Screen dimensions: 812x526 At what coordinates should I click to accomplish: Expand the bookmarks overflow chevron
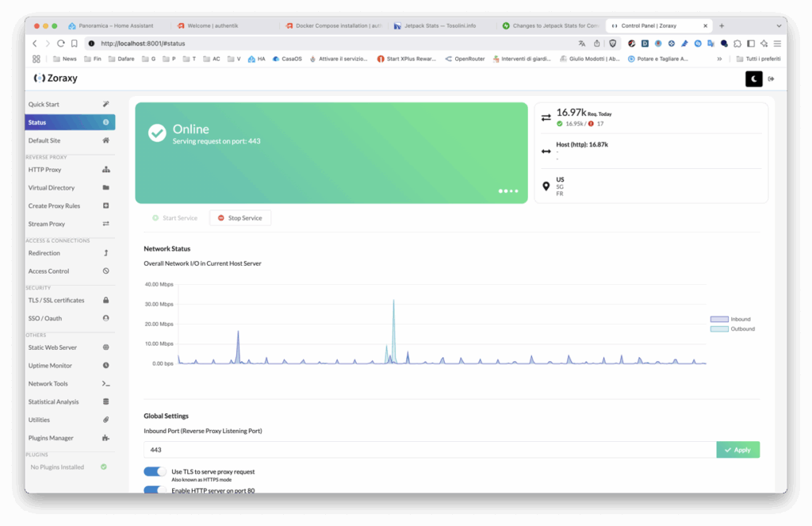[x=719, y=59]
